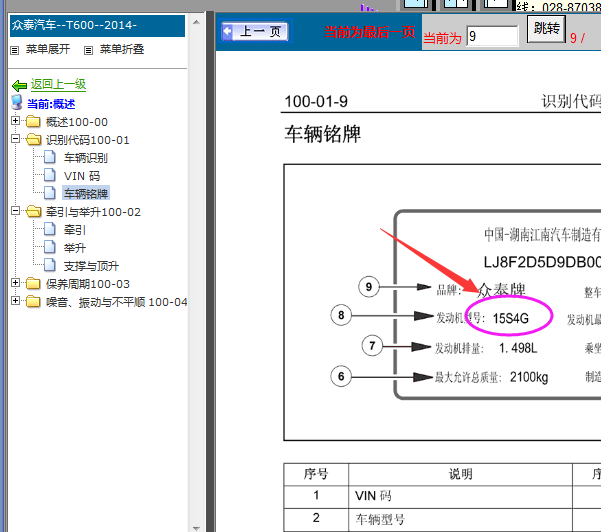Click the 当前为最后一页 notice text
The image size is (601, 532).
[369, 32]
